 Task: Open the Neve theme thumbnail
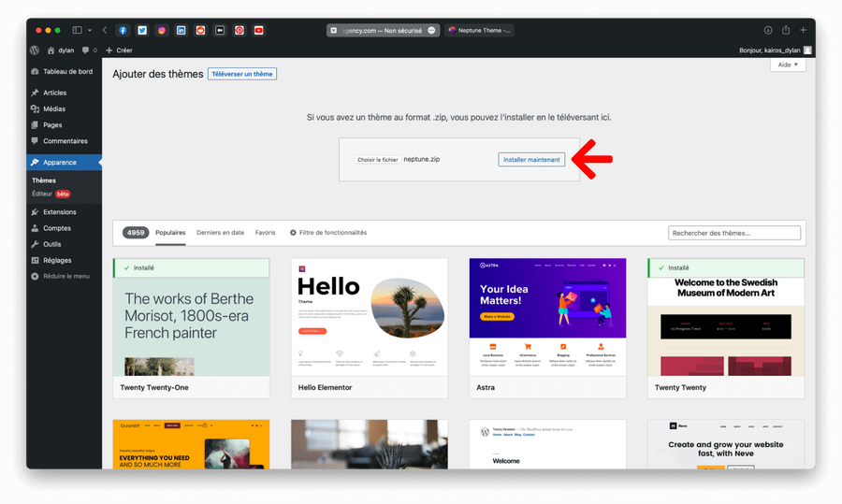(x=726, y=444)
